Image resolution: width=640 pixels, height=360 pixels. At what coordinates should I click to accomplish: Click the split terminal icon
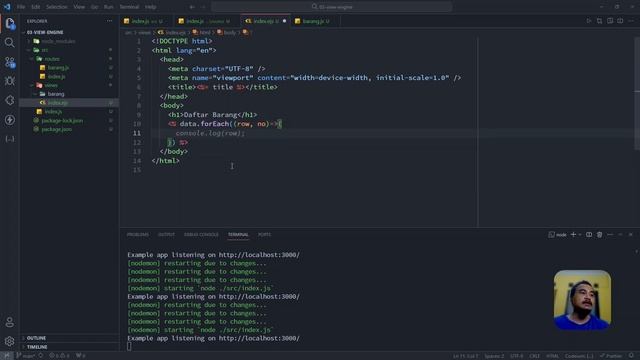(589, 235)
